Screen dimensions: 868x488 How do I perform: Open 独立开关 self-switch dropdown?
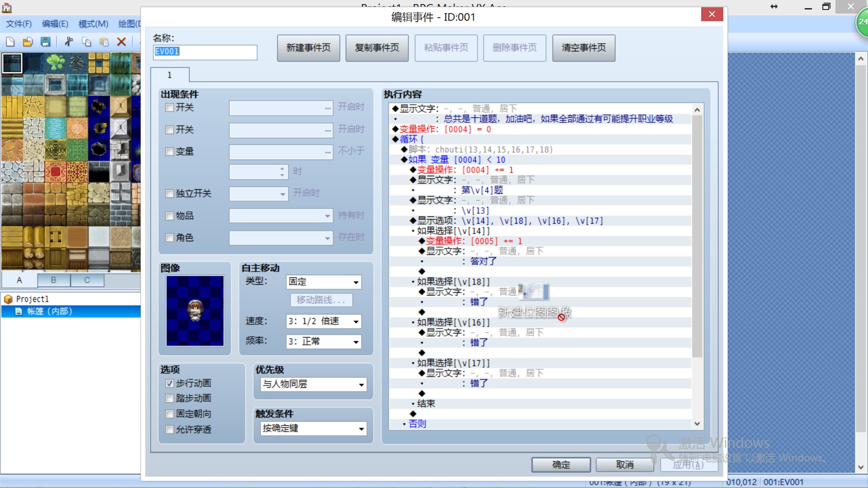[259, 194]
